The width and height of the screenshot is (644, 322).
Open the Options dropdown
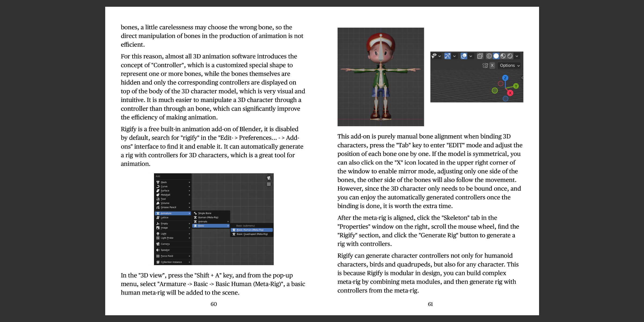[x=509, y=65]
